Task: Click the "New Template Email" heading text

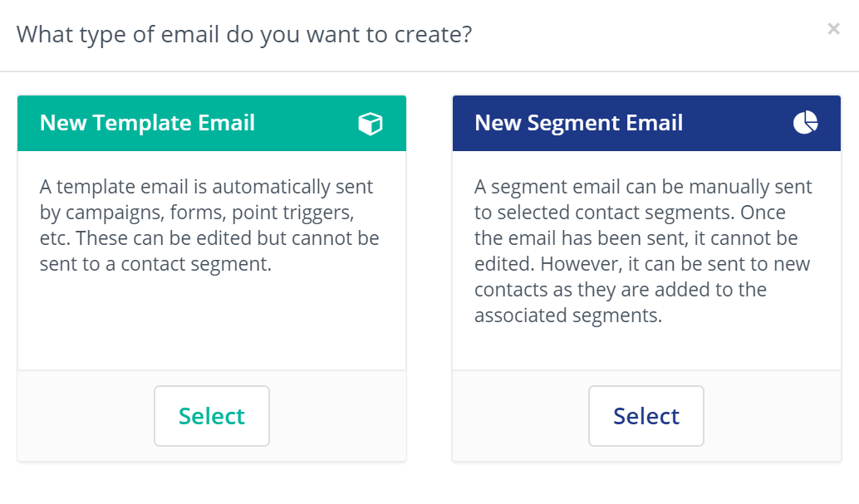Action: coord(147,123)
